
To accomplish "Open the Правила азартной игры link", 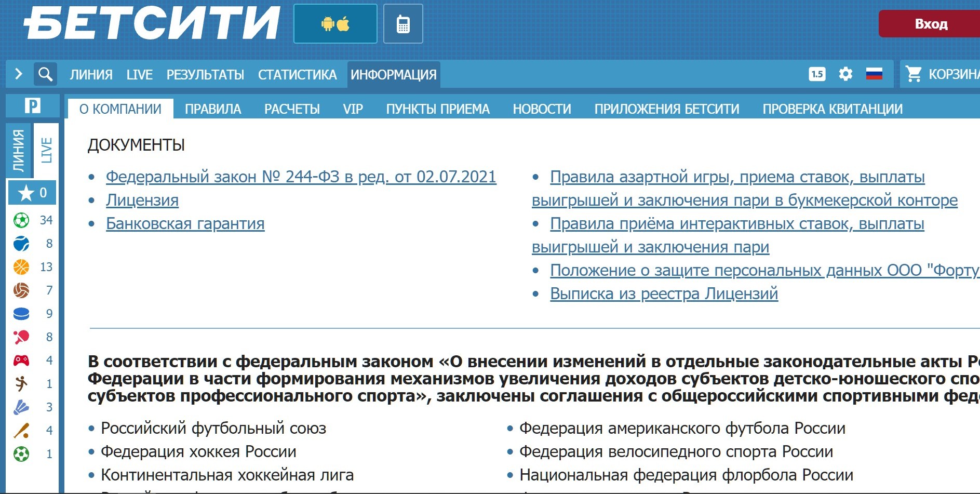I will pyautogui.click(x=745, y=189).
